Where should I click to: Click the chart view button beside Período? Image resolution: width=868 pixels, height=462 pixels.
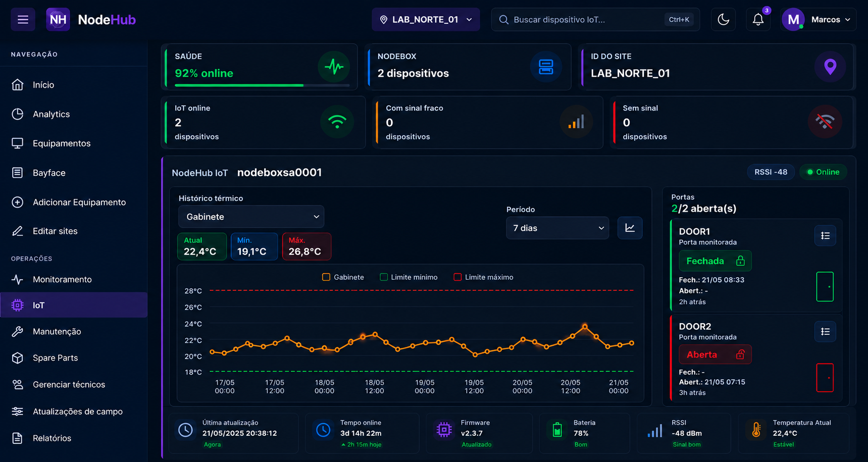[x=630, y=228]
